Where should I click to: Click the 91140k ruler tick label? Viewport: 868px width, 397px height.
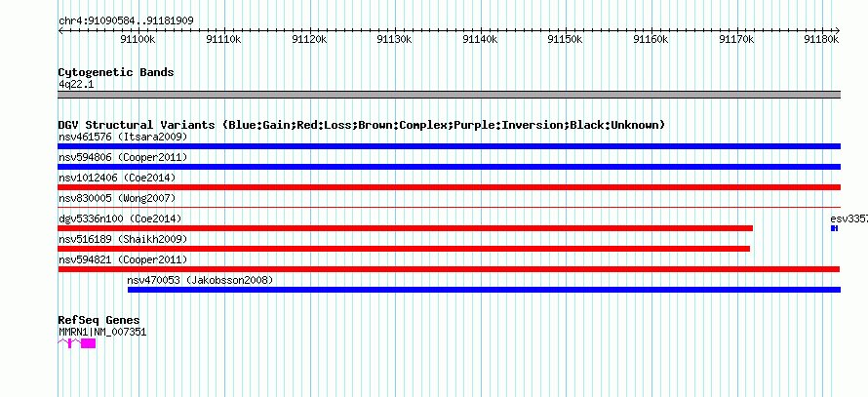tap(480, 39)
